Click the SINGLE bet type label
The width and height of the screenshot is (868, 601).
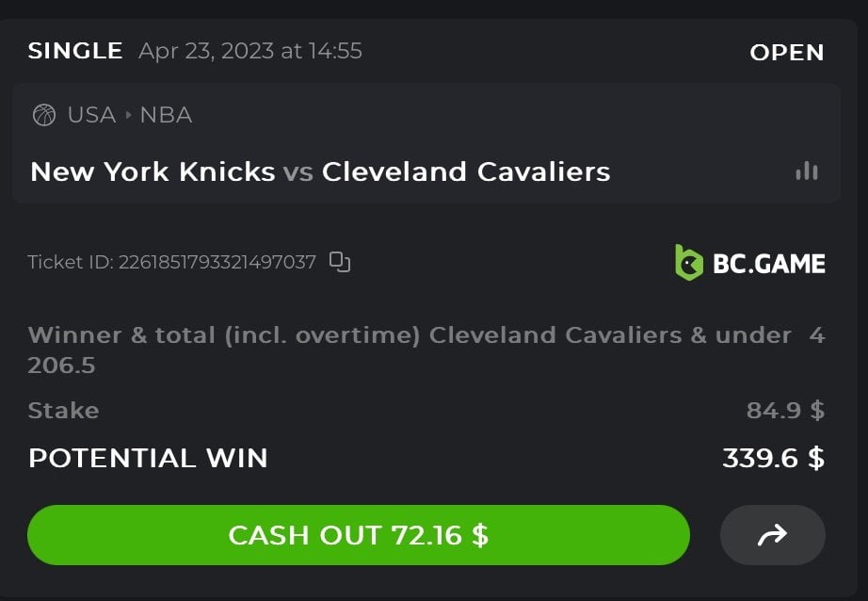click(x=75, y=51)
